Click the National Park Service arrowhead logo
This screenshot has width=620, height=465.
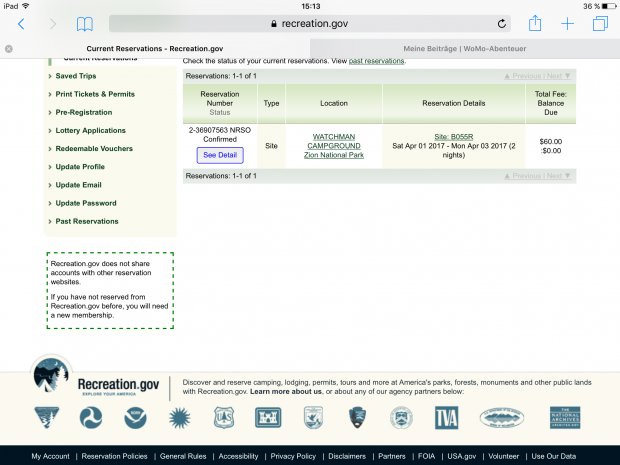(357, 418)
